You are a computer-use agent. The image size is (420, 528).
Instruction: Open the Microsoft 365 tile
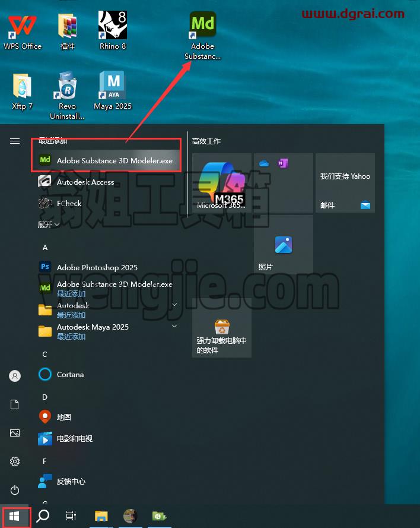[x=222, y=183]
